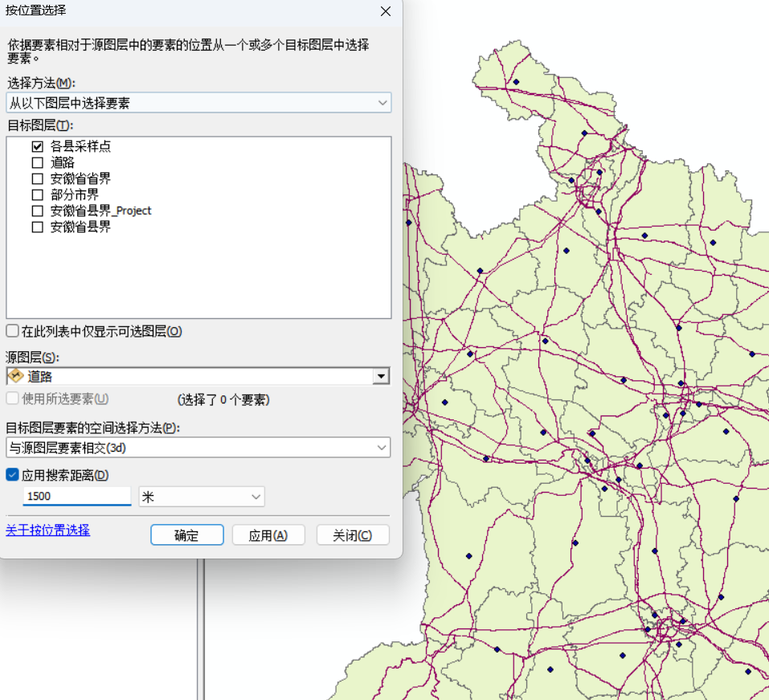Check the 安徽省县界_Project layer checkbox

click(37, 211)
